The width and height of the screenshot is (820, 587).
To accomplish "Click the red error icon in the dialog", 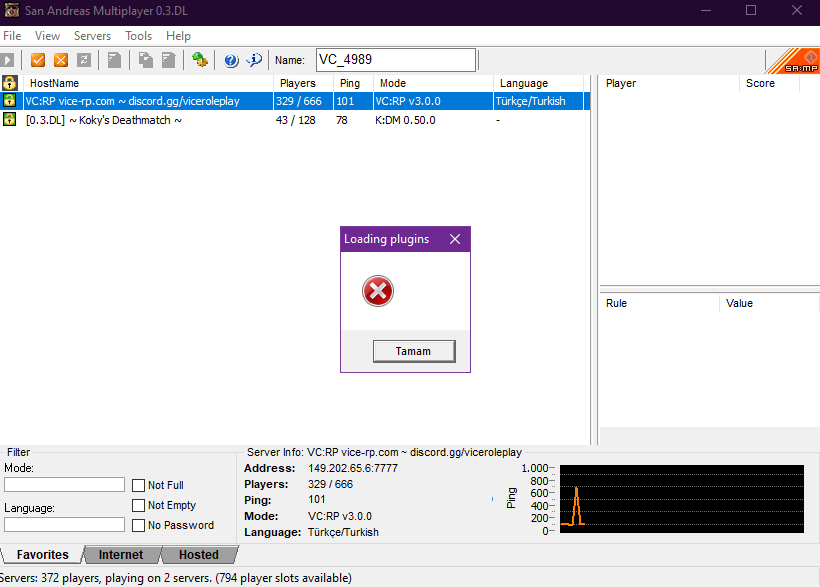I will pos(378,291).
